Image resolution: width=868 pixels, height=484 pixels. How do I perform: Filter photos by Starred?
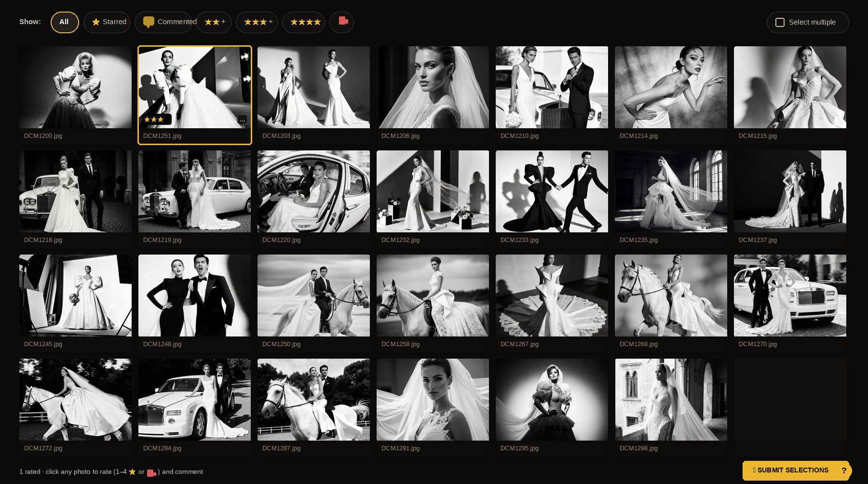107,22
